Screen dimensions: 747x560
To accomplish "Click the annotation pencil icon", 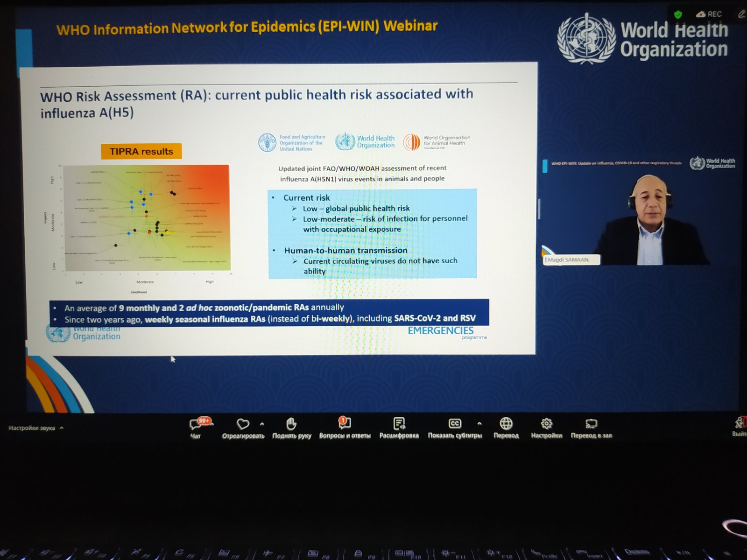I will click(741, 14).
